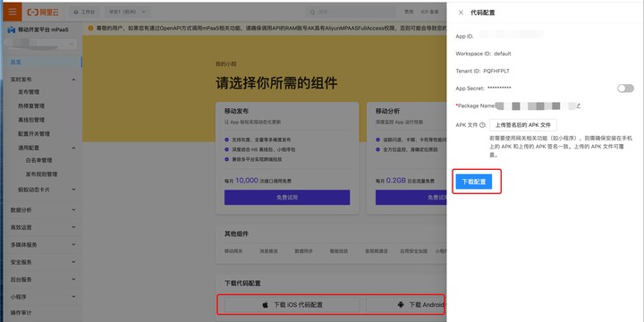The width and height of the screenshot is (644, 322).
Task: Click the search magnifier icon in top bar
Action: [x=312, y=12]
